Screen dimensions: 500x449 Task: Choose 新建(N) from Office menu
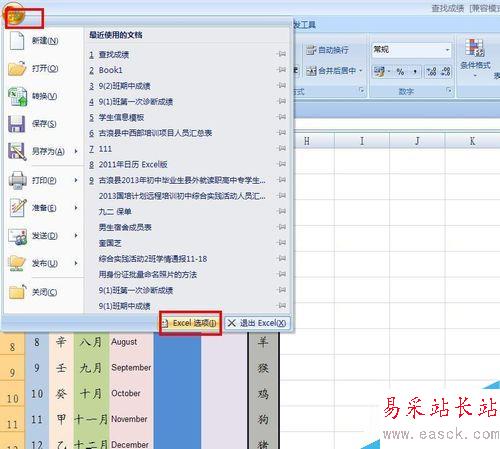pyautogui.click(x=45, y=41)
